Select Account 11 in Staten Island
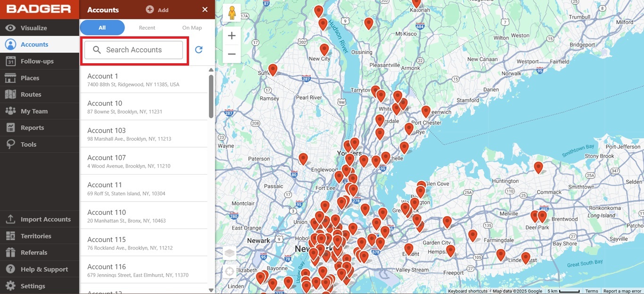644x294 pixels. coord(144,188)
